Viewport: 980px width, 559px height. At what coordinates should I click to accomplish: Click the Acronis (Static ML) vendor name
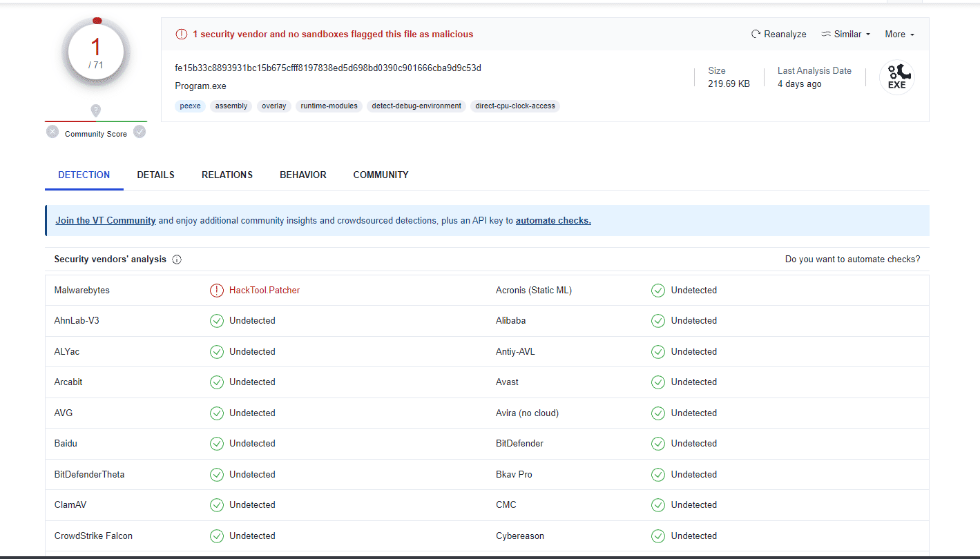pyautogui.click(x=534, y=291)
